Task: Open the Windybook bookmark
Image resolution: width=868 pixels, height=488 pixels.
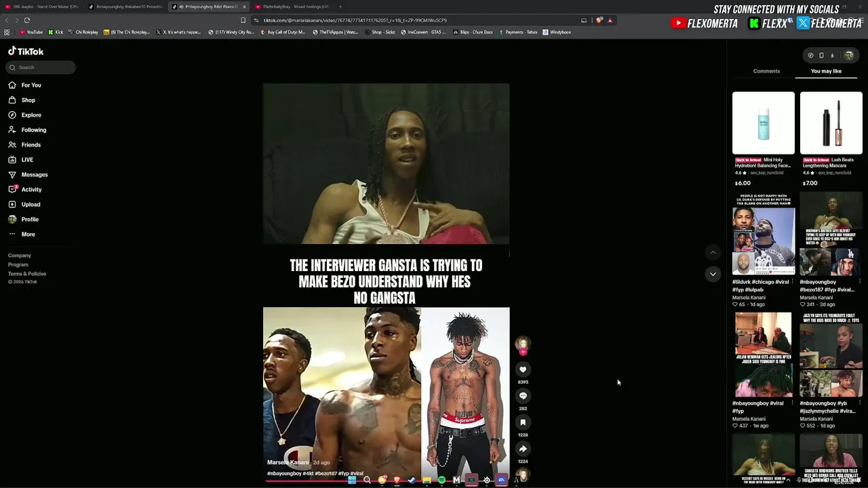Action: click(557, 33)
